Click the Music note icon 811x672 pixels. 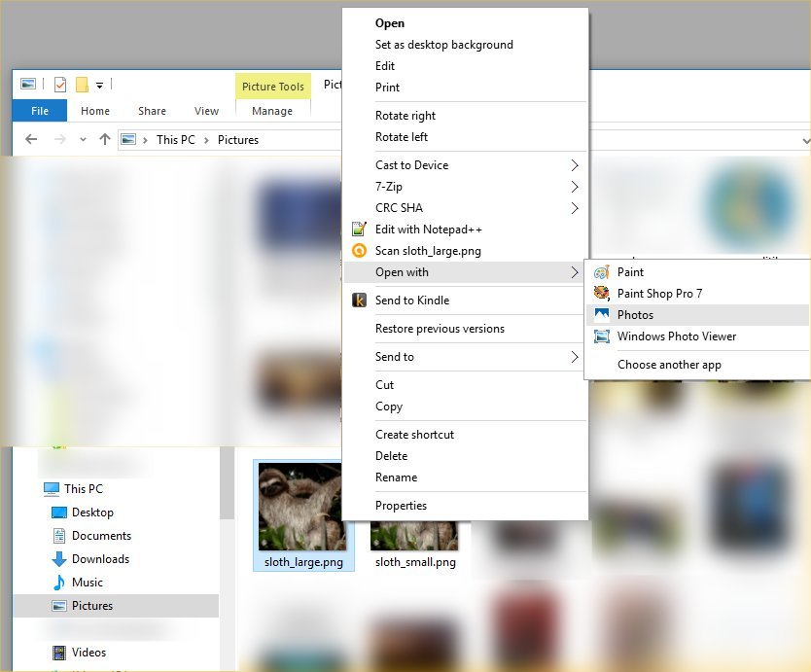point(59,582)
